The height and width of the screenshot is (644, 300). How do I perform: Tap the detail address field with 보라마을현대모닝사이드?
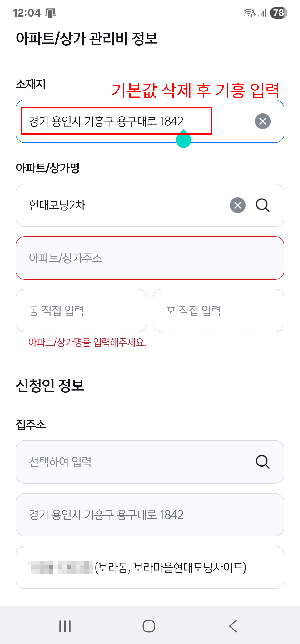150,568
